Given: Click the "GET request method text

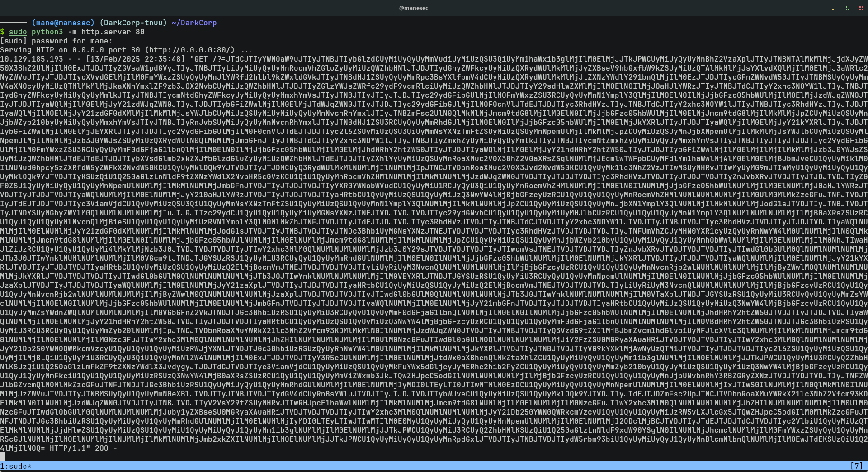Looking at the screenshot, I should [x=198, y=59].
